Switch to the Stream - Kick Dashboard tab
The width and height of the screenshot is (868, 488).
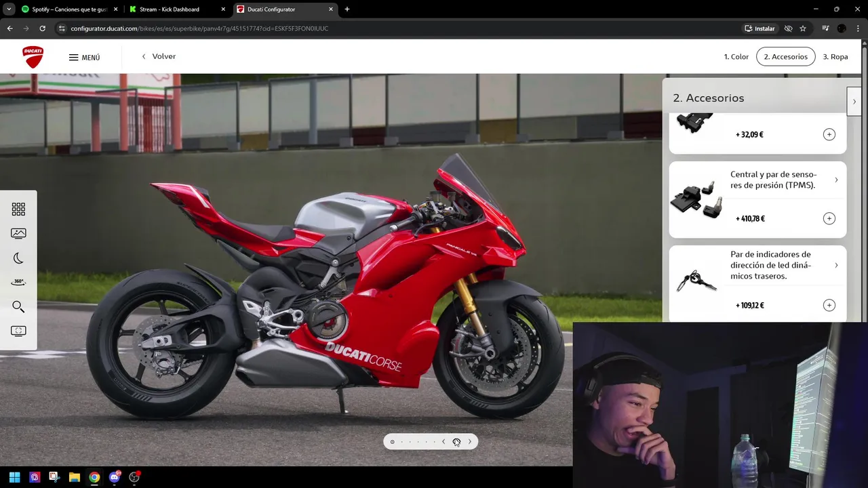(177, 9)
